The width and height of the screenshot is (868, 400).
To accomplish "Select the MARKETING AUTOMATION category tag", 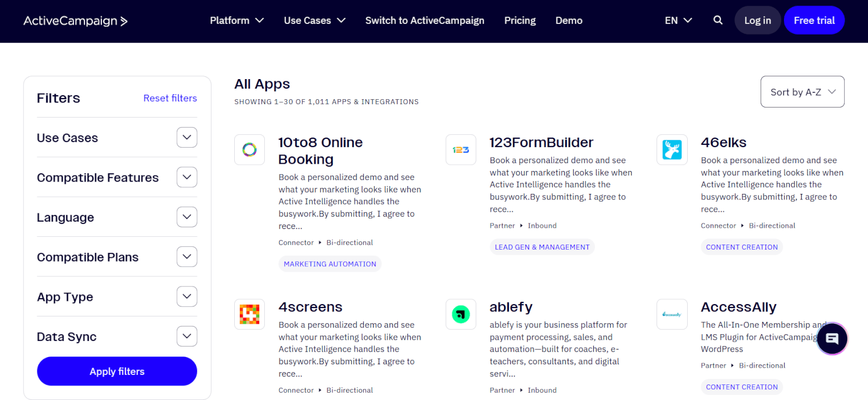I will tap(329, 264).
